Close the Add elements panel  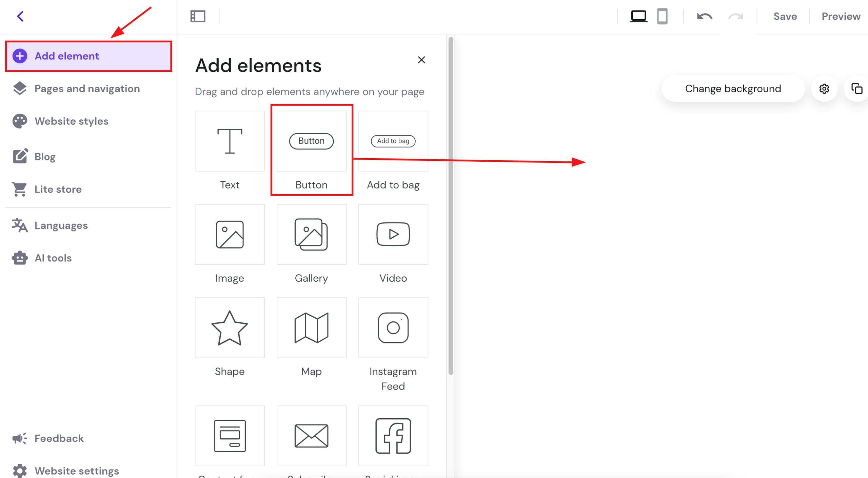[421, 60]
